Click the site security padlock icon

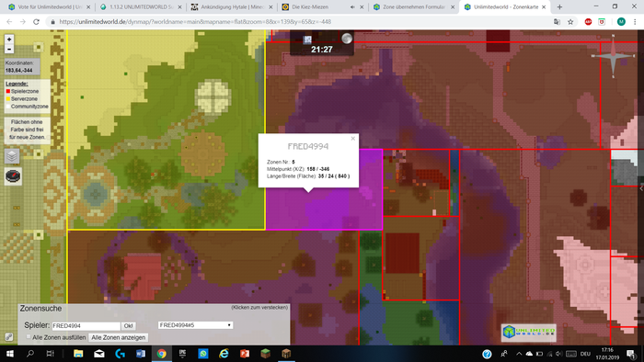pyautogui.click(x=52, y=22)
